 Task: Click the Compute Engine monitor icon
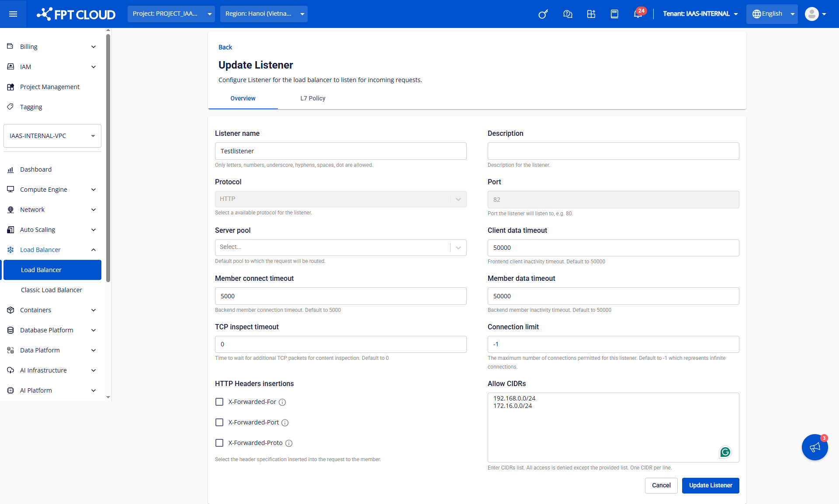[x=10, y=190]
